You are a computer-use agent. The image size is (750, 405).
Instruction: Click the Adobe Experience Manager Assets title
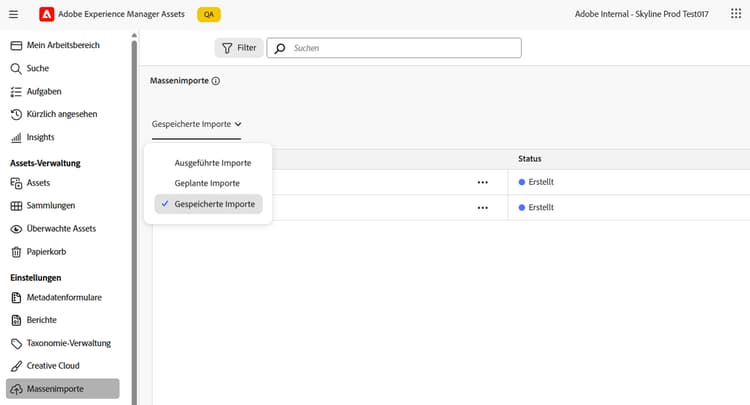click(x=121, y=14)
